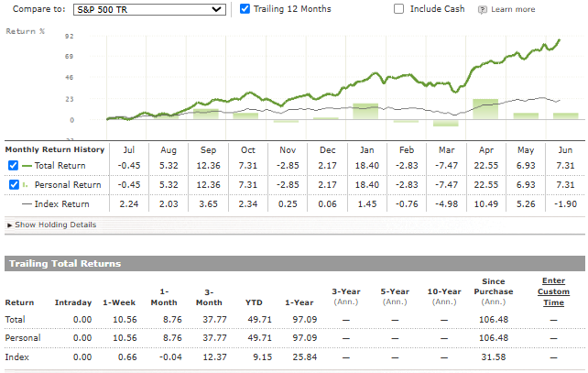Enable the Include Cash checkbox
Viewport: 588px width, 373px height.
point(398,8)
